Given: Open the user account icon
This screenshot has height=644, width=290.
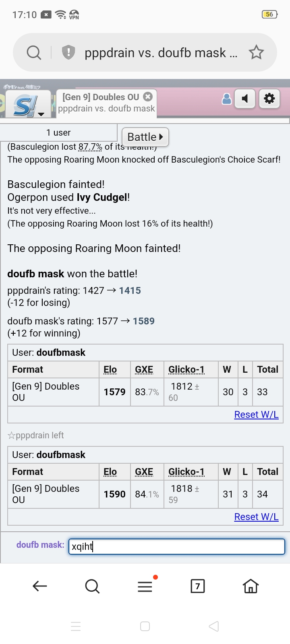Looking at the screenshot, I should tap(227, 99).
